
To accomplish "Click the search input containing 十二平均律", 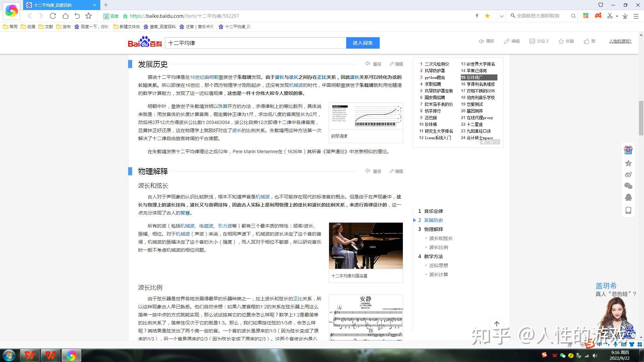I will coord(255,43).
